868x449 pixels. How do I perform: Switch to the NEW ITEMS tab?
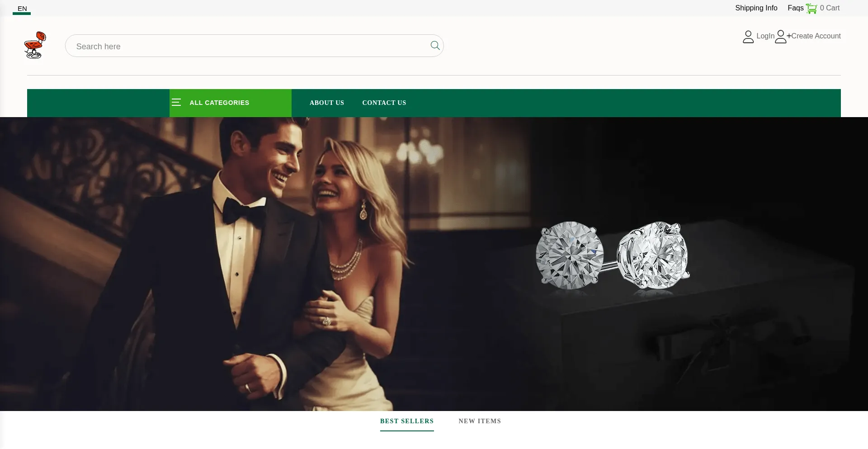(480, 421)
